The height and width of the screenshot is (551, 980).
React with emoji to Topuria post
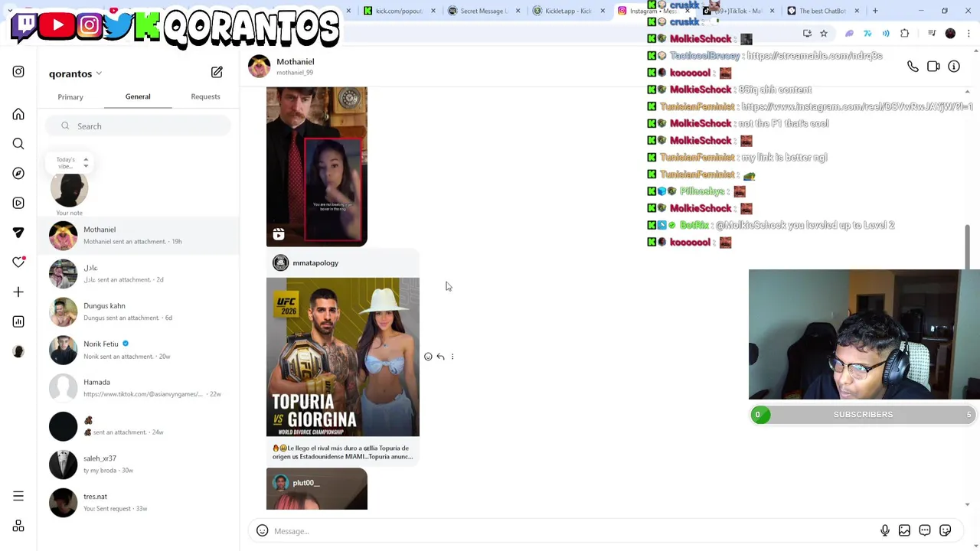(x=428, y=357)
